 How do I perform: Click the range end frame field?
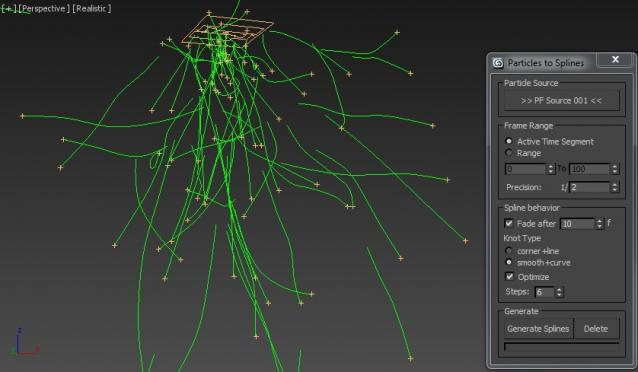coord(589,168)
